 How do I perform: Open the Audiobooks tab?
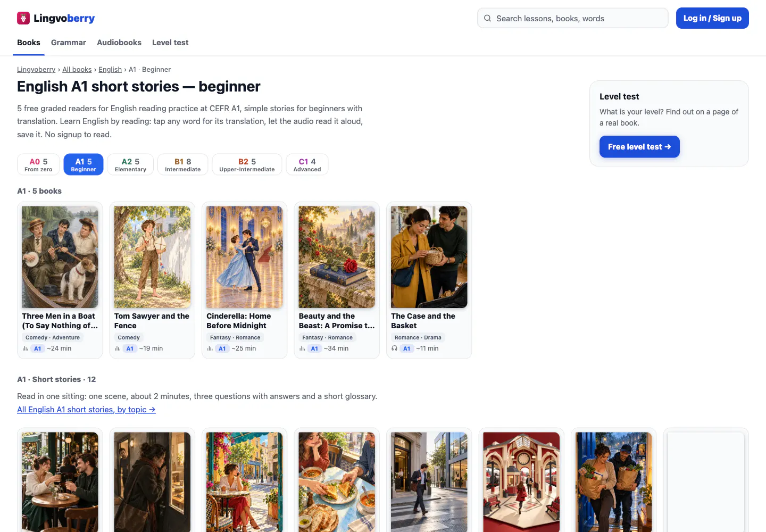119,43
